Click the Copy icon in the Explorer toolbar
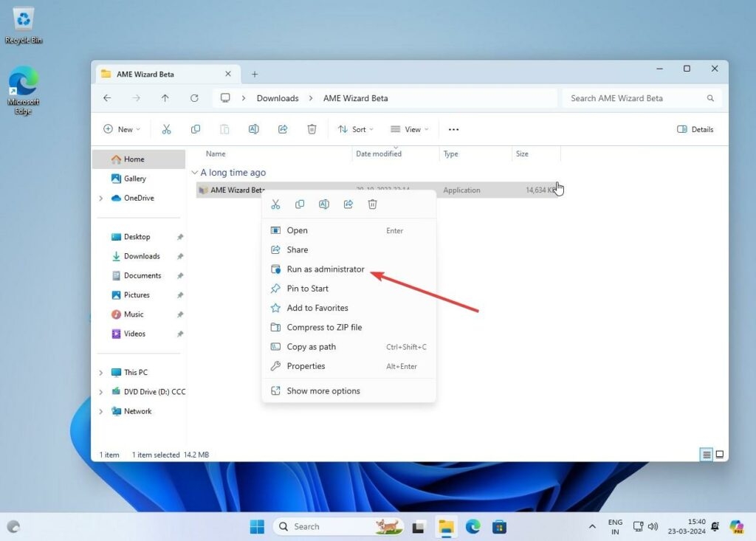The height and width of the screenshot is (541, 756). (x=196, y=129)
